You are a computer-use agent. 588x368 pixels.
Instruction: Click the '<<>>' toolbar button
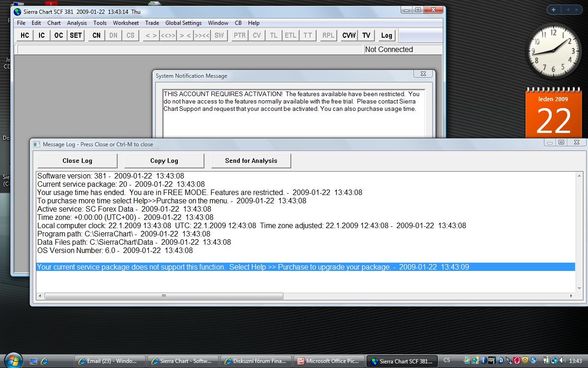click(168, 35)
